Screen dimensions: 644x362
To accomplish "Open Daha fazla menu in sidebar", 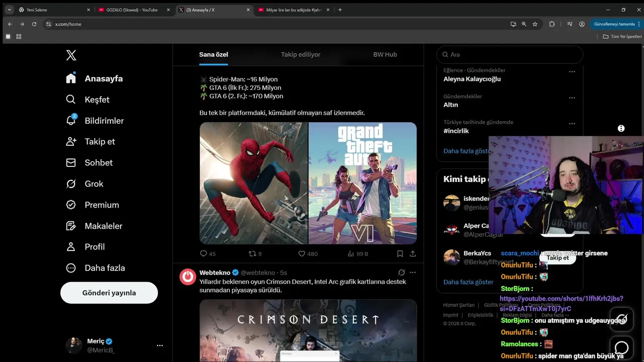I will click(x=96, y=268).
